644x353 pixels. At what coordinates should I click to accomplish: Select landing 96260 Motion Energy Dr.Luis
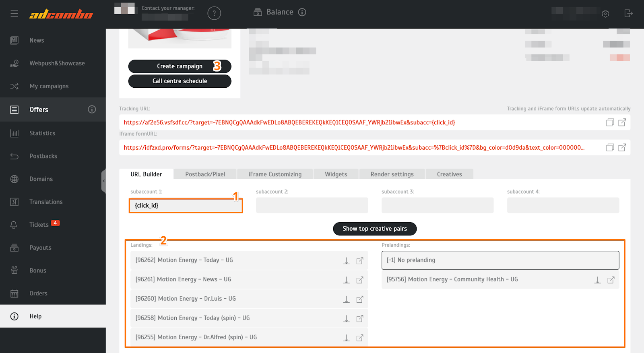pyautogui.click(x=233, y=299)
